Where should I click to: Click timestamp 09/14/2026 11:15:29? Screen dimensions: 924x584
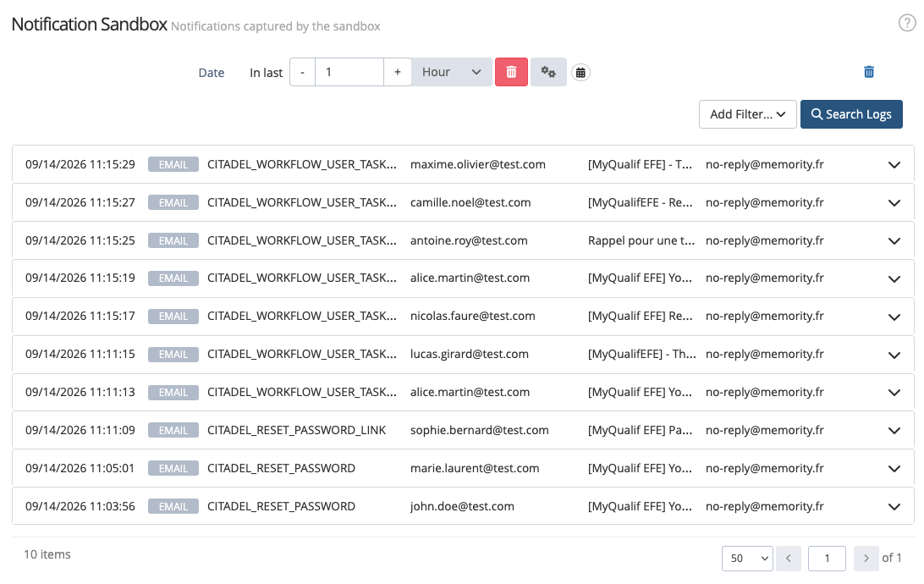pos(80,164)
